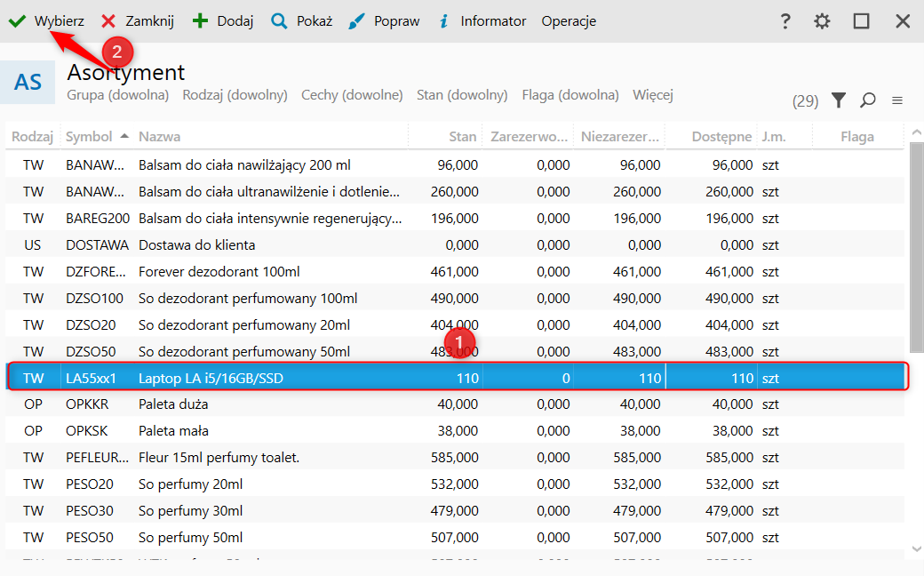Open the Operacje menu
The height and width of the screenshot is (576, 924).
(x=569, y=21)
